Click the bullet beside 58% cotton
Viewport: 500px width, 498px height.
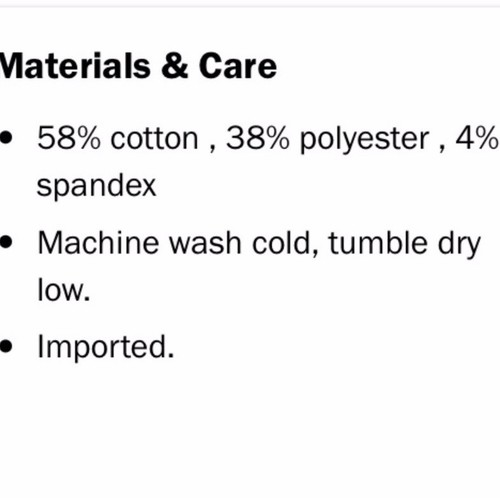pyautogui.click(x=6, y=138)
